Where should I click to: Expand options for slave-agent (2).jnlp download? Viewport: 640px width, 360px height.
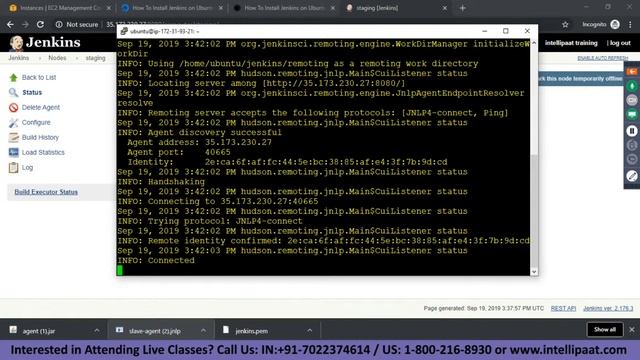tap(203, 330)
